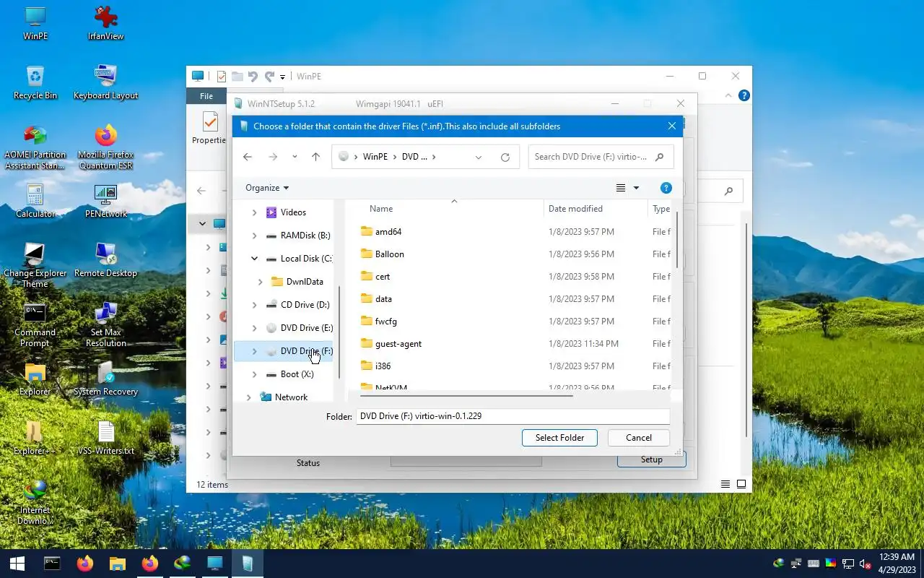
Task: Go back in the folder chooser dialog
Action: (x=248, y=157)
